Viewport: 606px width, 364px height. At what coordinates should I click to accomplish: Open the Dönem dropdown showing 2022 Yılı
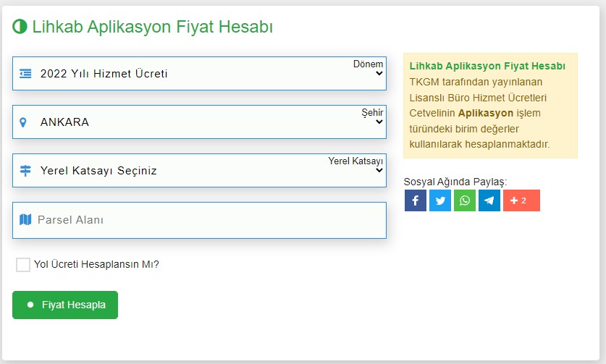tap(199, 73)
